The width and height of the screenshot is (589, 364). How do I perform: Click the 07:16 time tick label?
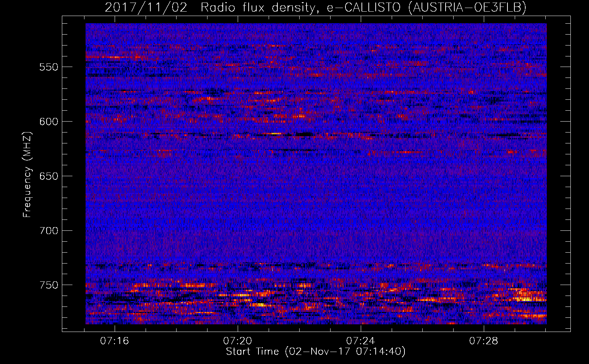[x=115, y=341]
